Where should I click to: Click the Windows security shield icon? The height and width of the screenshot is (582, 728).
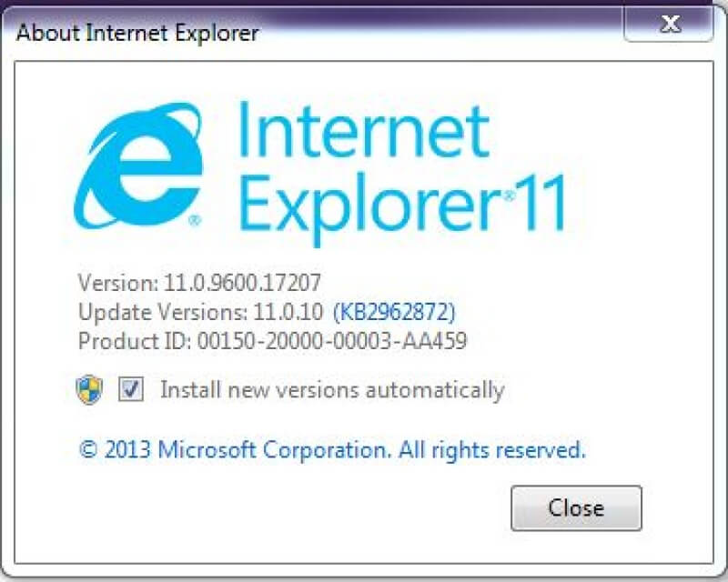click(88, 389)
